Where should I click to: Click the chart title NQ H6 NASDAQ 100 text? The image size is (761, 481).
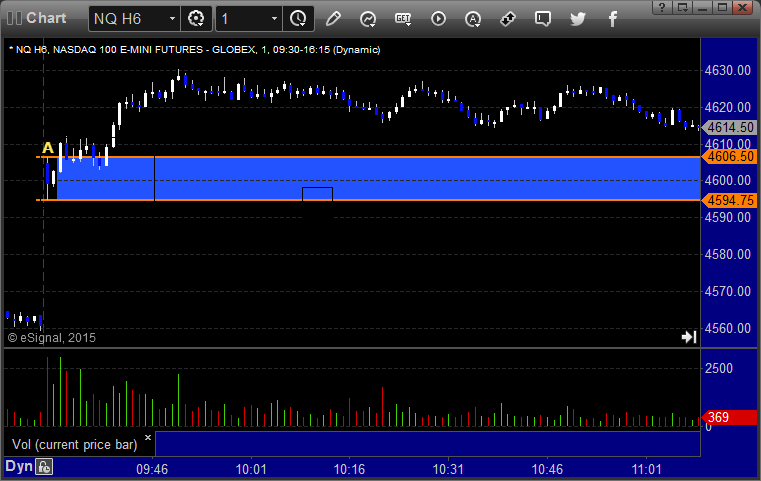(195, 50)
